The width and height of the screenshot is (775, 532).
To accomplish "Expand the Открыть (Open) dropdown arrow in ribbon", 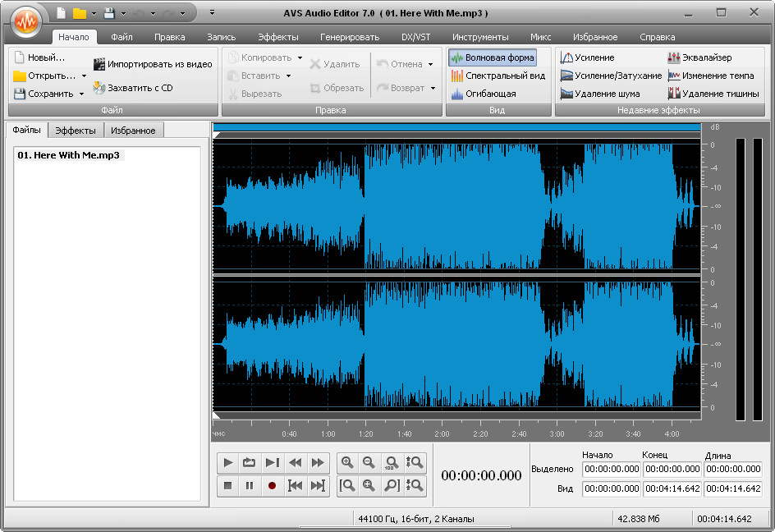I will 84,76.
